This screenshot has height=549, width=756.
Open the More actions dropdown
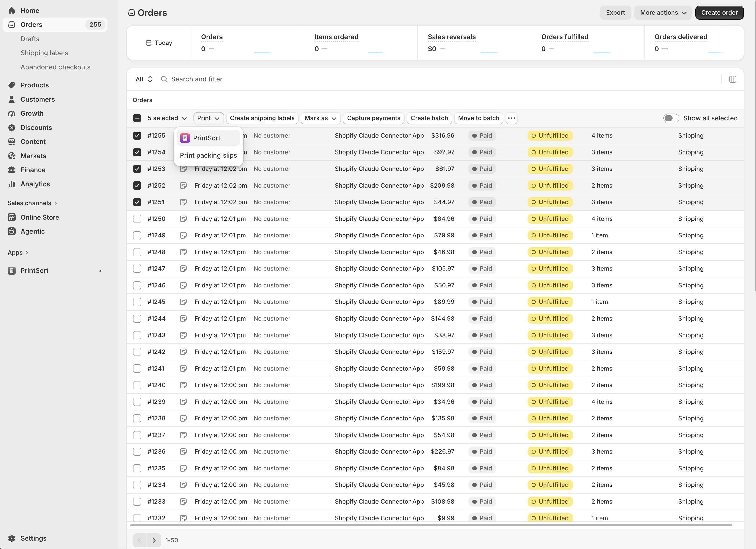(663, 13)
